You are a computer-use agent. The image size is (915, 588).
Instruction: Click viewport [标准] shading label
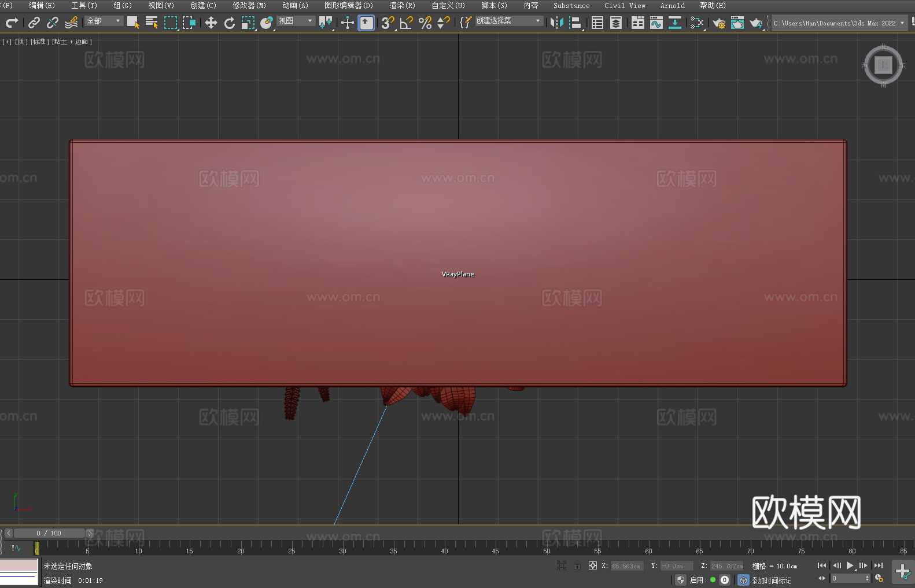tap(39, 42)
